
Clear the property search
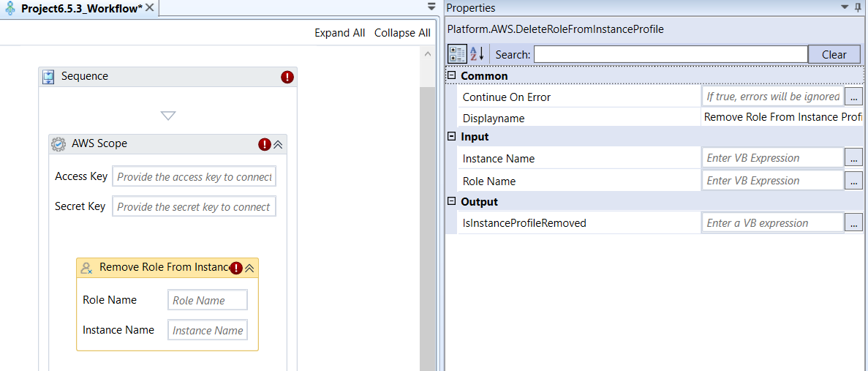pyautogui.click(x=834, y=54)
